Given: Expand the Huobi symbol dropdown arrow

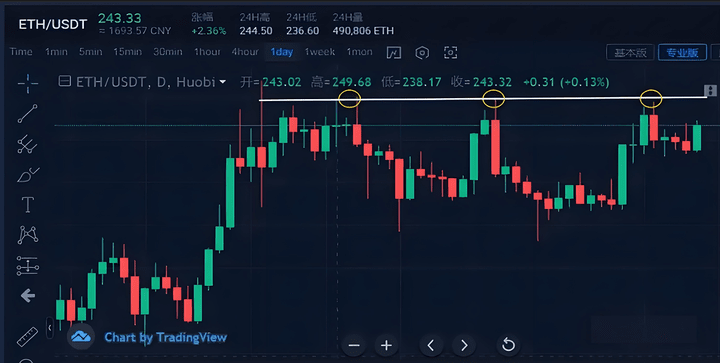Looking at the screenshot, I should pos(223,82).
